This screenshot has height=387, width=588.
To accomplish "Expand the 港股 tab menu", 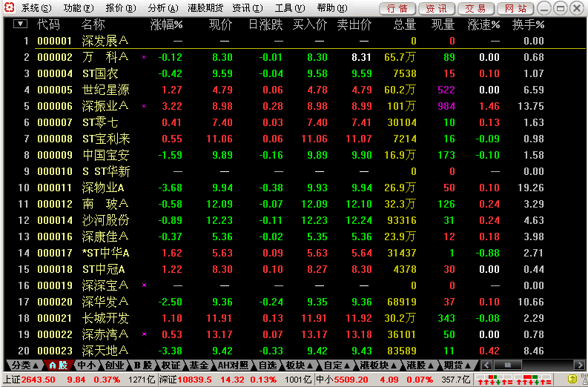I will 420,365.
